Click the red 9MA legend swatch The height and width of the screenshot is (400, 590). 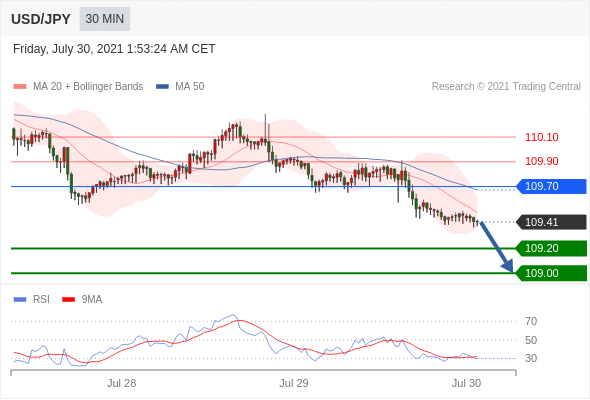[68, 300]
